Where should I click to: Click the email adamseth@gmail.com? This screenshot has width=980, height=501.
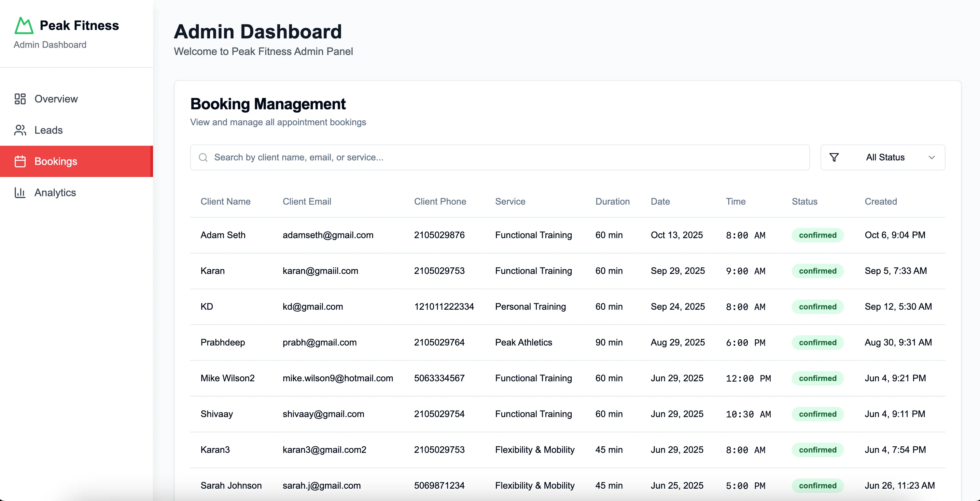[x=328, y=235]
